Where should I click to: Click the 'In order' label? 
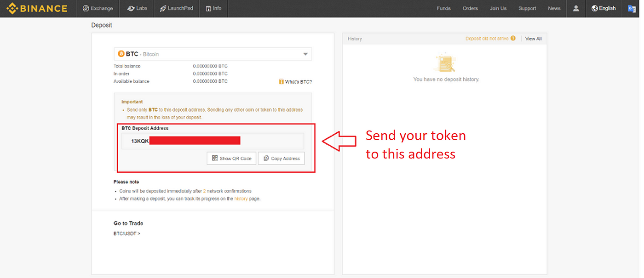tap(121, 74)
